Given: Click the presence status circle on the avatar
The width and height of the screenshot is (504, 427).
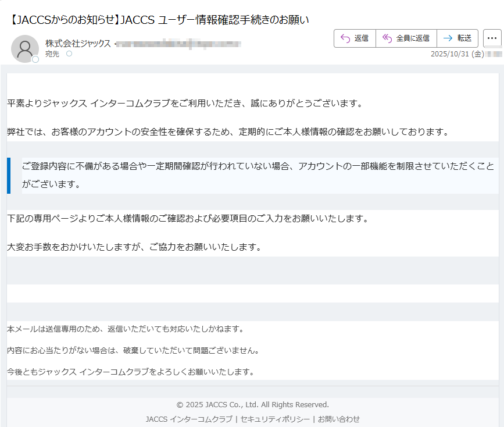Looking at the screenshot, I should (34, 58).
